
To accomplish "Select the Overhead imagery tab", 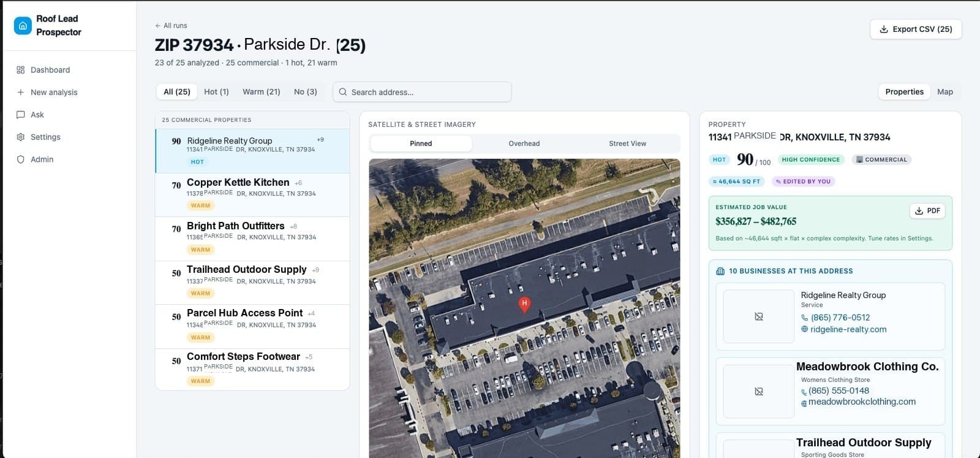I will tap(524, 143).
